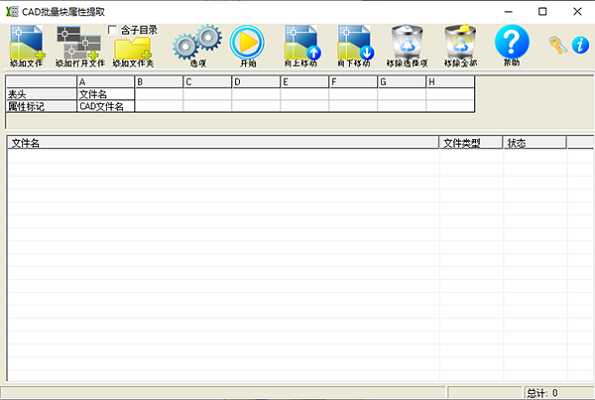
Task: Click the 向下移动 move down icon
Action: click(x=355, y=46)
